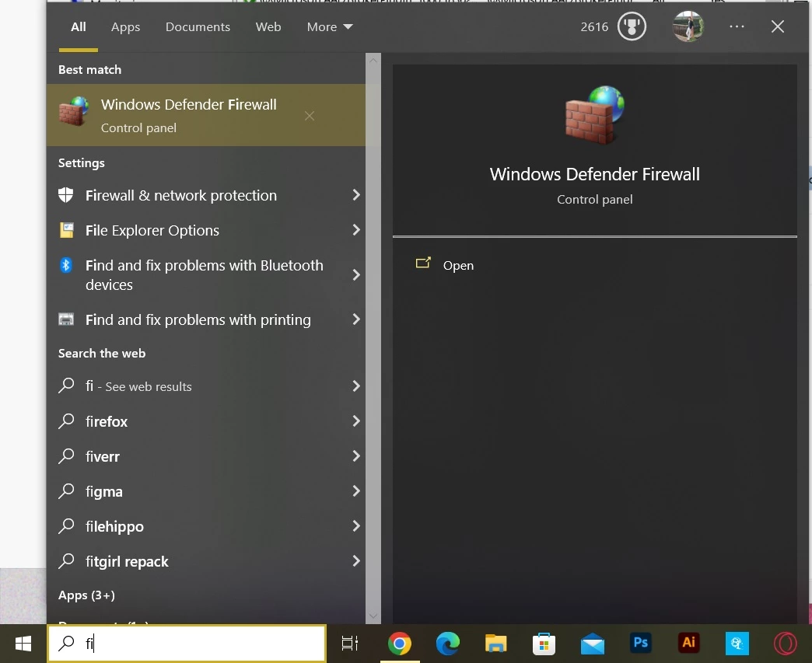Select Find and fix problems with Bluetooth devices
812x663 pixels.
[x=206, y=275]
